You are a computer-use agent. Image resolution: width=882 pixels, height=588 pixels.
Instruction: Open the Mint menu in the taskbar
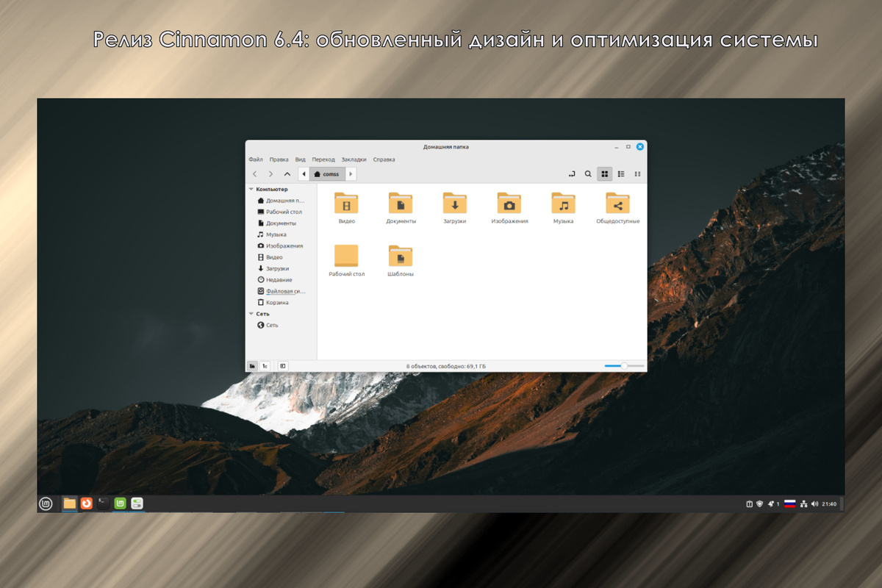point(45,503)
